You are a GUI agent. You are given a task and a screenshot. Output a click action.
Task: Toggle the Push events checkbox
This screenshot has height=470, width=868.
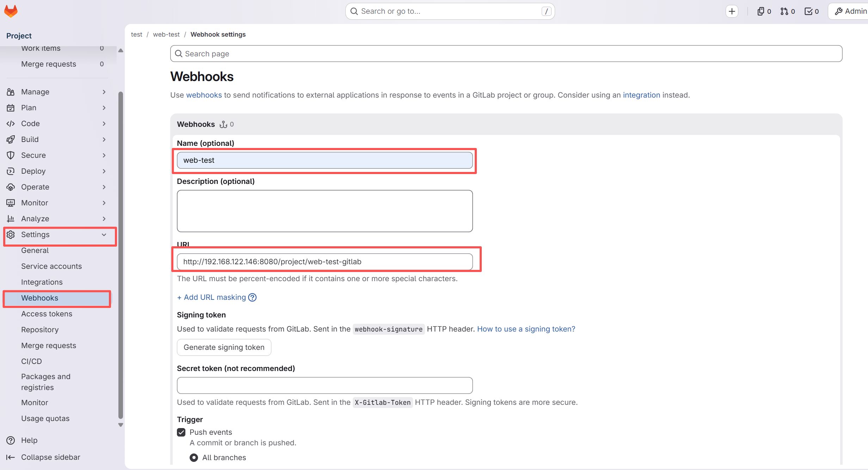pyautogui.click(x=181, y=432)
